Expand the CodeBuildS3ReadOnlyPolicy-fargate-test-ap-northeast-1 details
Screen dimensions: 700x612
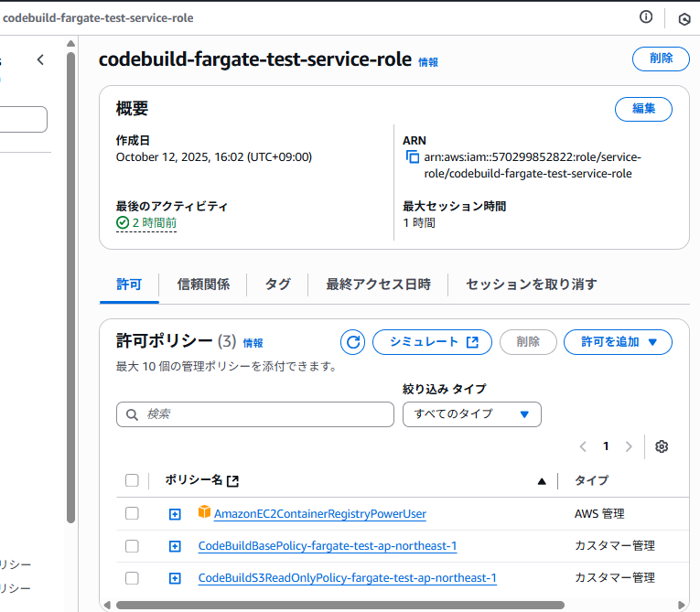(175, 578)
